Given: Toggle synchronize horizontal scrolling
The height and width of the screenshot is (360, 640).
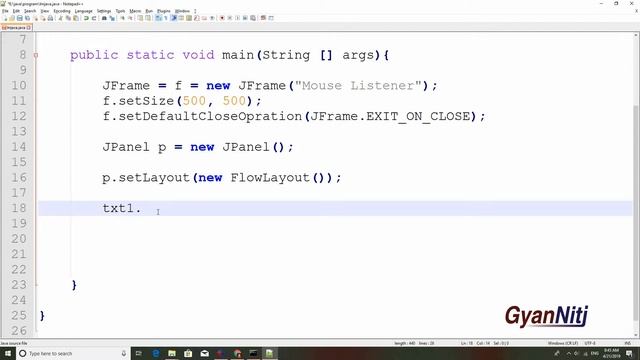Looking at the screenshot, I should pyautogui.click(x=148, y=18).
